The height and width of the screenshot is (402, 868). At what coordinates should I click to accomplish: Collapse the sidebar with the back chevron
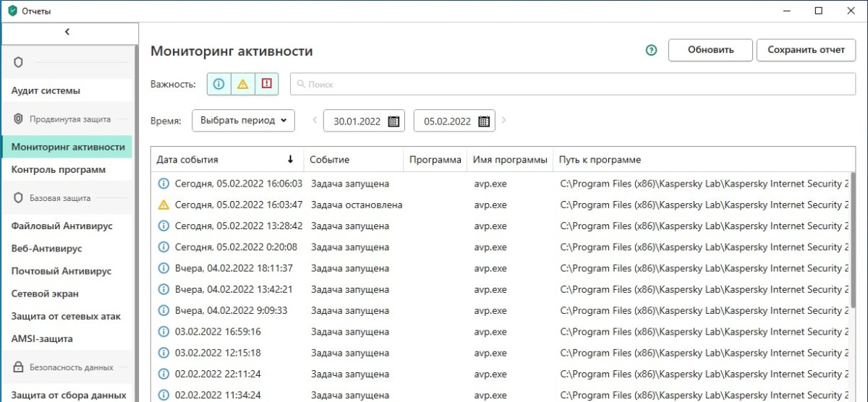click(x=67, y=32)
